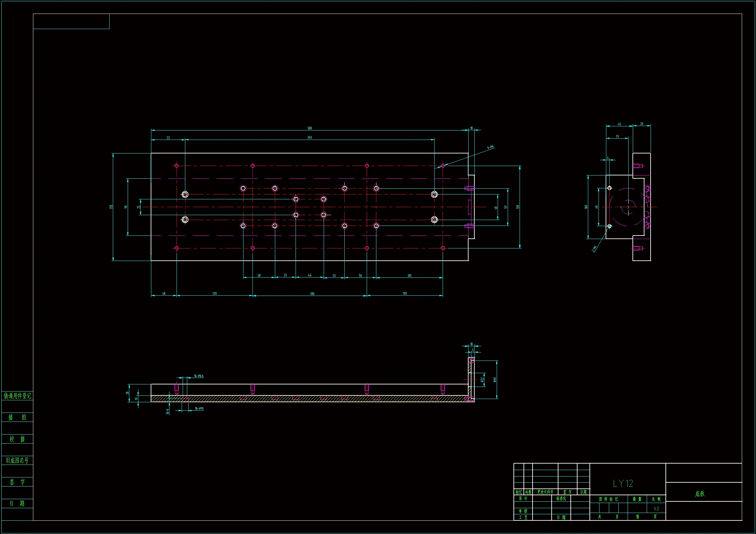Click the 44 dimension between center holes
The image size is (756, 534).
tap(309, 275)
